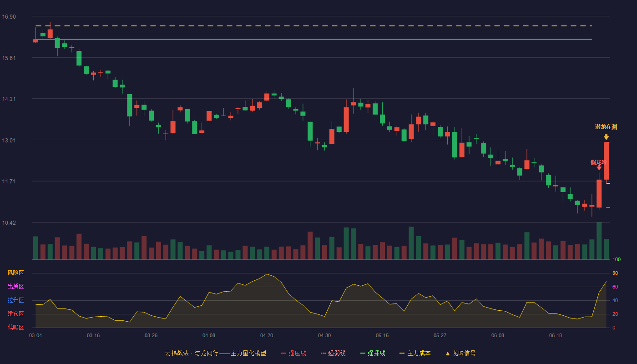Click the green dash icon beside 强撑线

click(363, 353)
